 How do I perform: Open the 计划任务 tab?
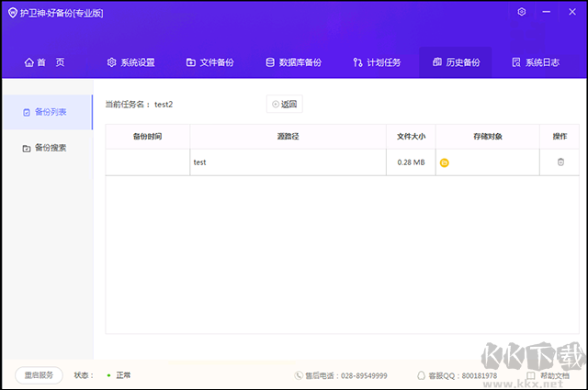(377, 62)
